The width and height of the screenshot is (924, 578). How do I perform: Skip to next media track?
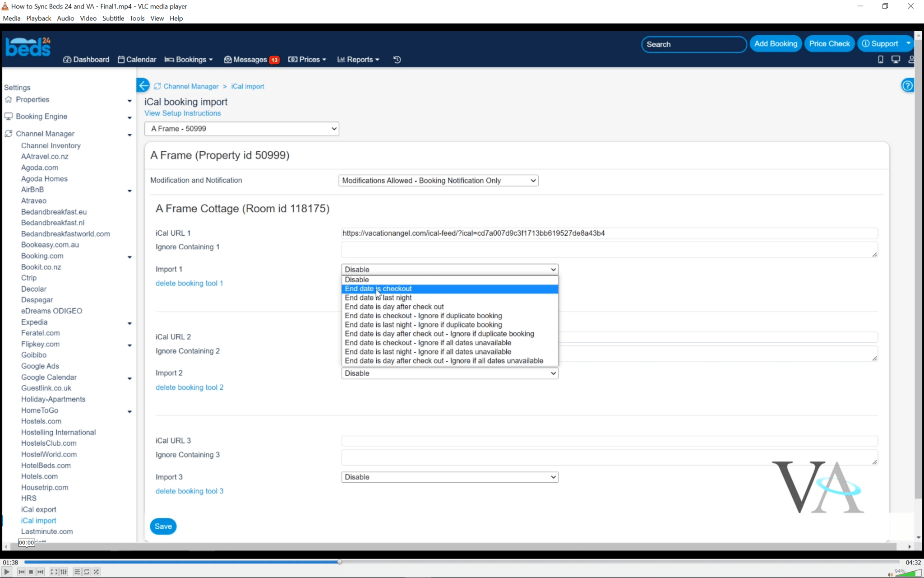(x=41, y=572)
